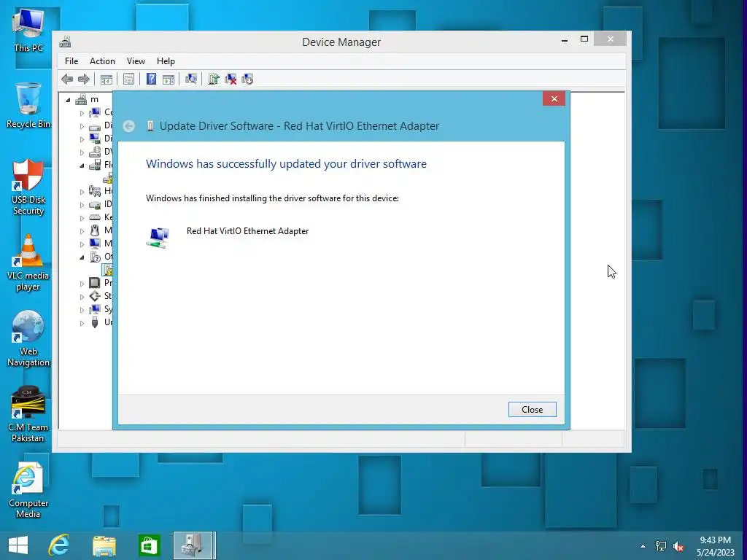Expand the Computer category in device tree
747x560 pixels.
click(x=82, y=113)
